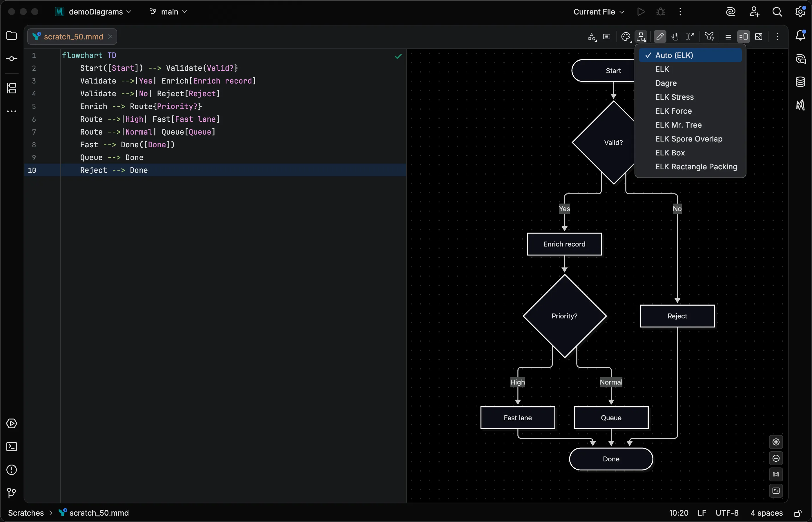Select the text cursor export tool
The height and width of the screenshot is (522, 812).
pyautogui.click(x=690, y=37)
